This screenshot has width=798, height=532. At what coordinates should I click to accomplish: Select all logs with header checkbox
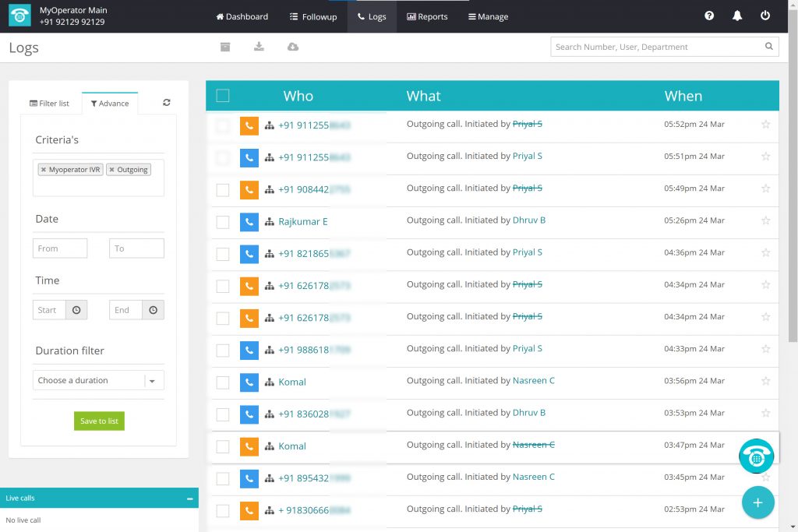tap(223, 94)
